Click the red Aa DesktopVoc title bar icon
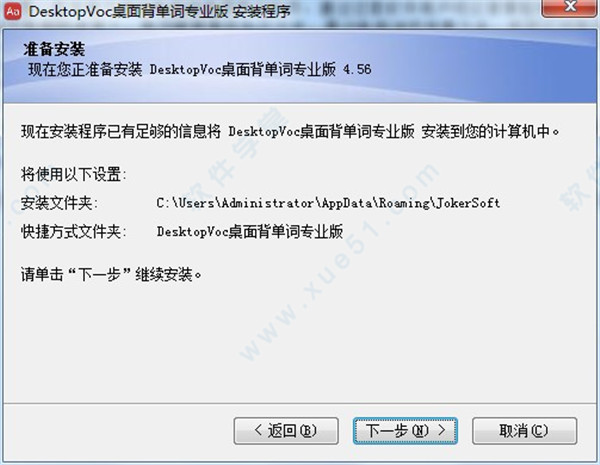The height and width of the screenshot is (465, 600). coord(13,11)
